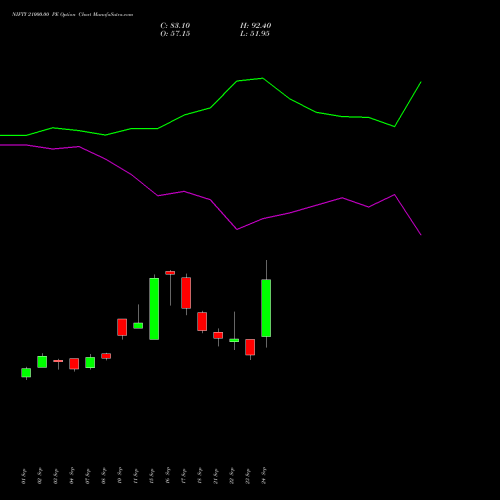This screenshot has width=500, height=500.
Task: Select the thin red candle above 16 Sep
Action: point(170,273)
